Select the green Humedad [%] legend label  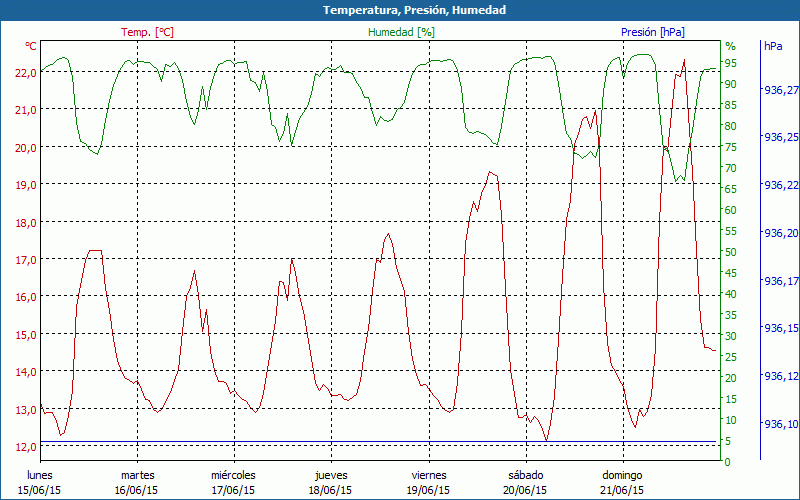tap(402, 32)
